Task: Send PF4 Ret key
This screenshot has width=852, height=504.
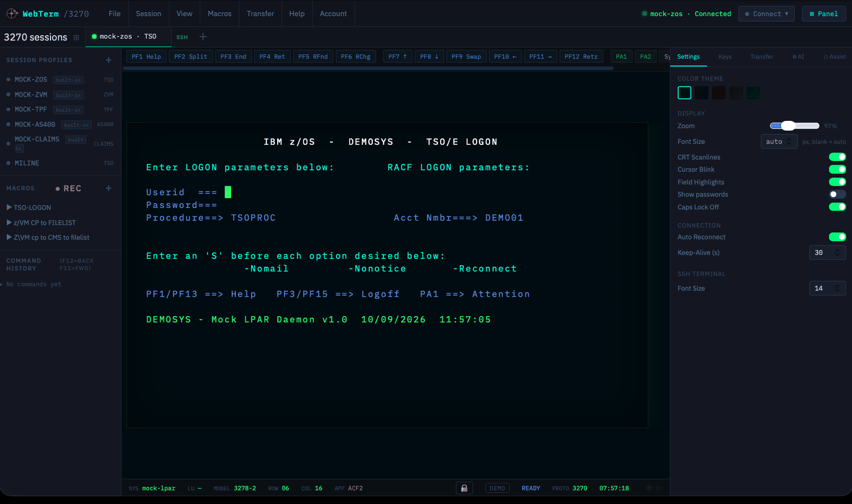Action: tap(273, 57)
